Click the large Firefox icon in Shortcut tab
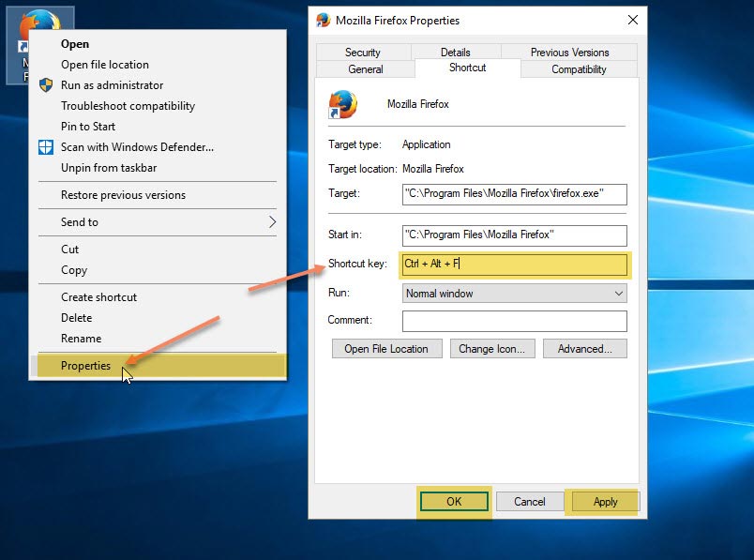754x560 pixels. (342, 104)
